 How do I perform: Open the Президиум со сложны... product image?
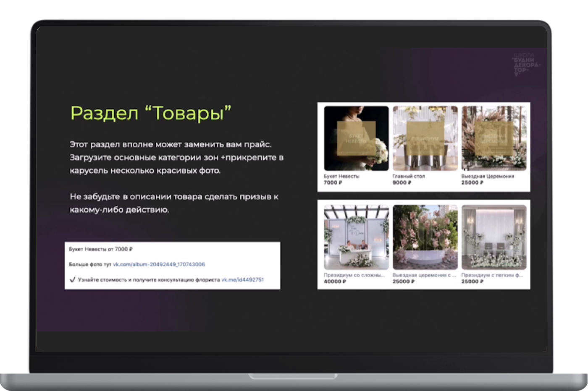[x=356, y=237]
